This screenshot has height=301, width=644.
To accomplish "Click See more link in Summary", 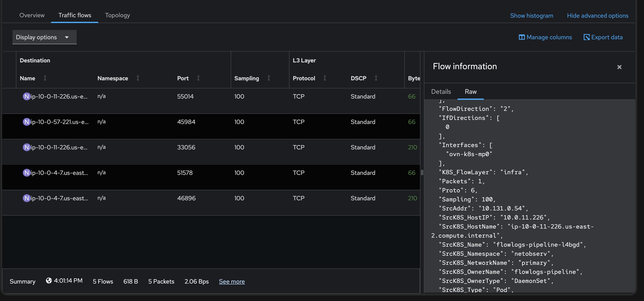I will (x=232, y=281).
